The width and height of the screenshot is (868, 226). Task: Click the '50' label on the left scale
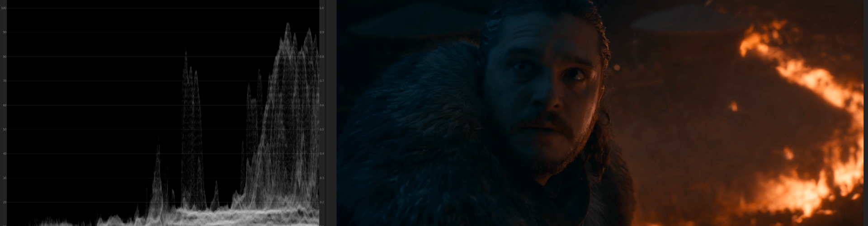click(5, 130)
